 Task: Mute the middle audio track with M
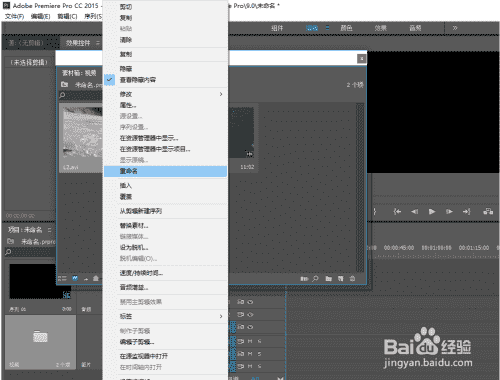click(x=250, y=354)
